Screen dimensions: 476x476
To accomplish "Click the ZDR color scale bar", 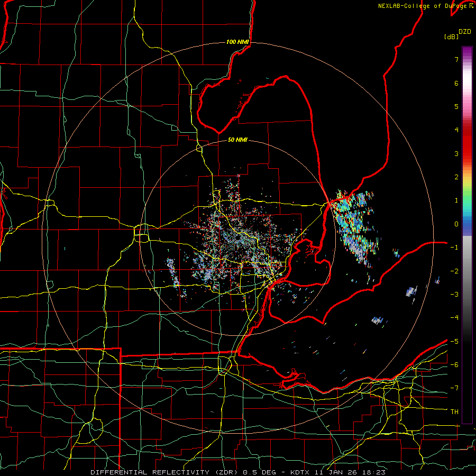I will 467,235.
